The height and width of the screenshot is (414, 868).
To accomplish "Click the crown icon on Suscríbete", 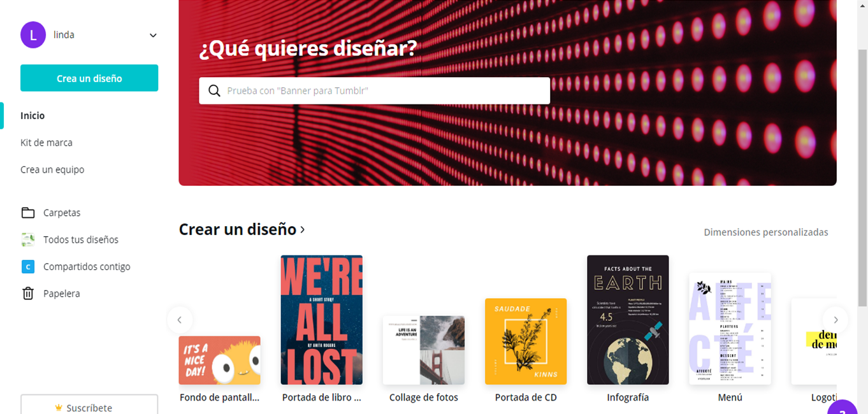I will 59,408.
